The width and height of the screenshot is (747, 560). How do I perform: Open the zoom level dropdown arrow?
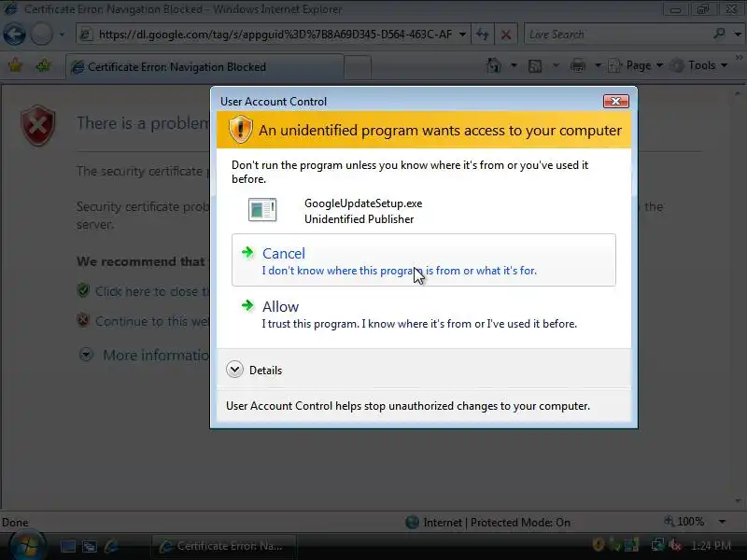point(722,522)
